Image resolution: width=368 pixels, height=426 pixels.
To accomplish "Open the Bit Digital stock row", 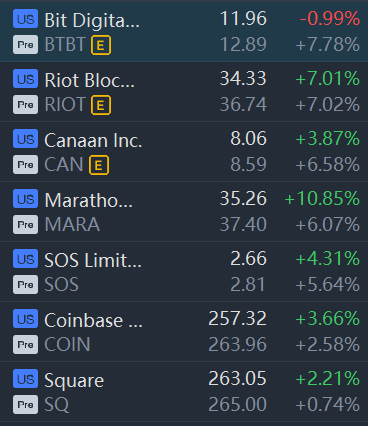I will [x=184, y=32].
